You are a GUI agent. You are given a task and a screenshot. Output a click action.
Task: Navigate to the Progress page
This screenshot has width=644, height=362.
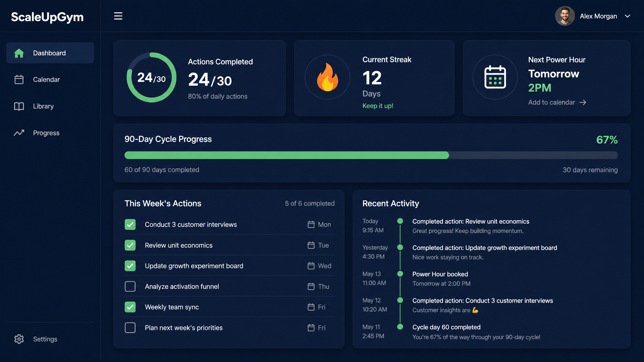50,133
